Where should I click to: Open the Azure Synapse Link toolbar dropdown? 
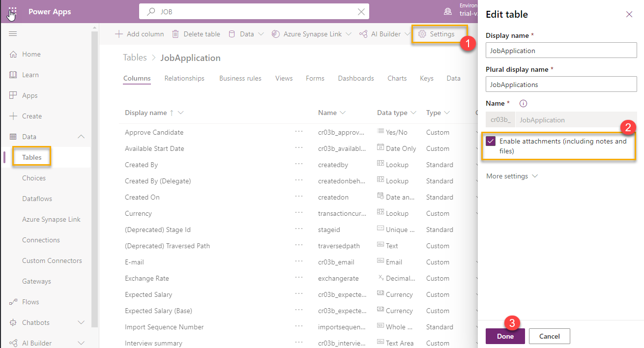point(311,34)
